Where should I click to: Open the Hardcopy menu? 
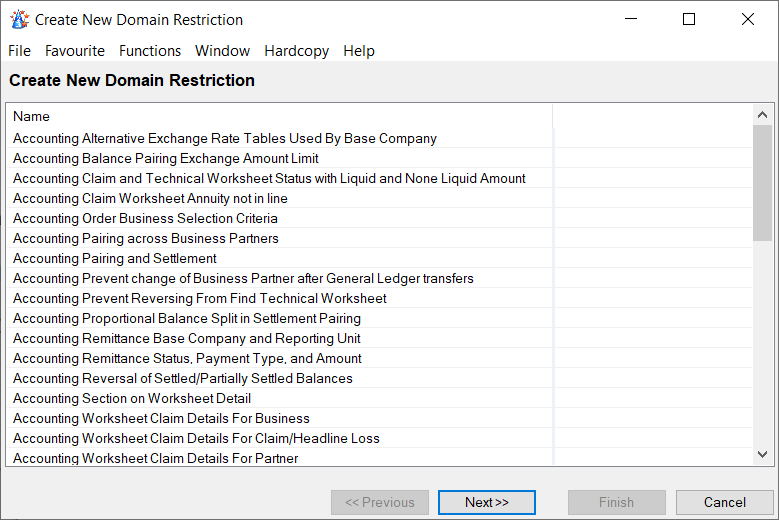[296, 51]
